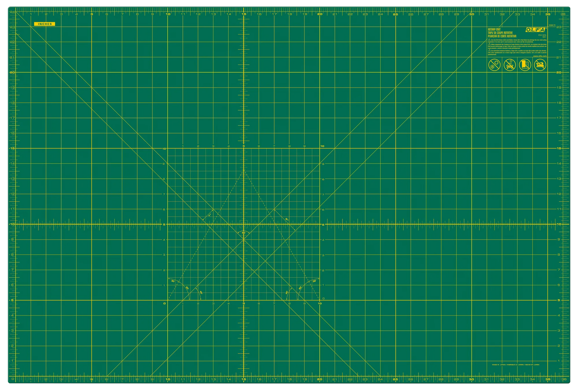Click the yellow INCHES label
Image resolution: width=578 pixels, height=392 pixels.
coord(44,24)
